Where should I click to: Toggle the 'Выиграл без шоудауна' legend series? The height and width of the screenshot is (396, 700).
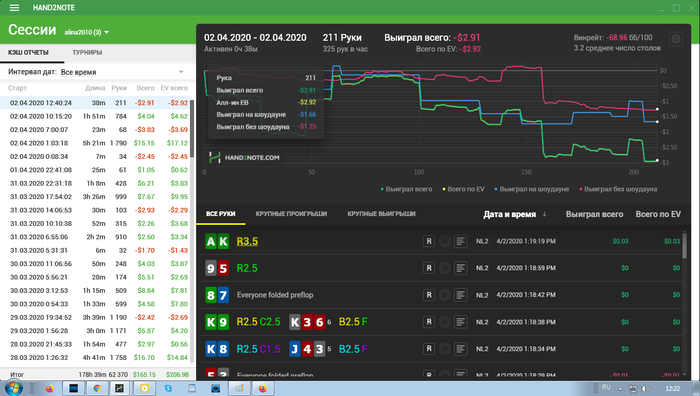point(618,189)
